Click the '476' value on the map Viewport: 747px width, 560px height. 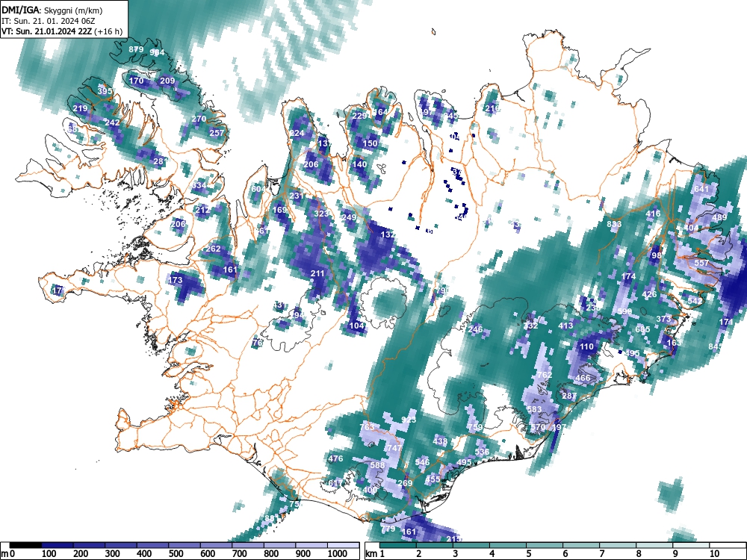[335, 458]
